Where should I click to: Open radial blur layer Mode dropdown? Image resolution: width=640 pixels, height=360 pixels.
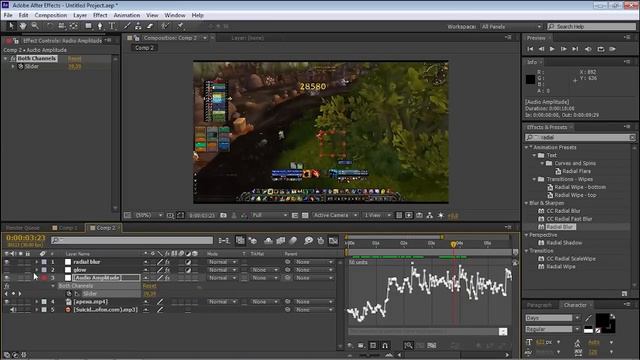[222, 262]
